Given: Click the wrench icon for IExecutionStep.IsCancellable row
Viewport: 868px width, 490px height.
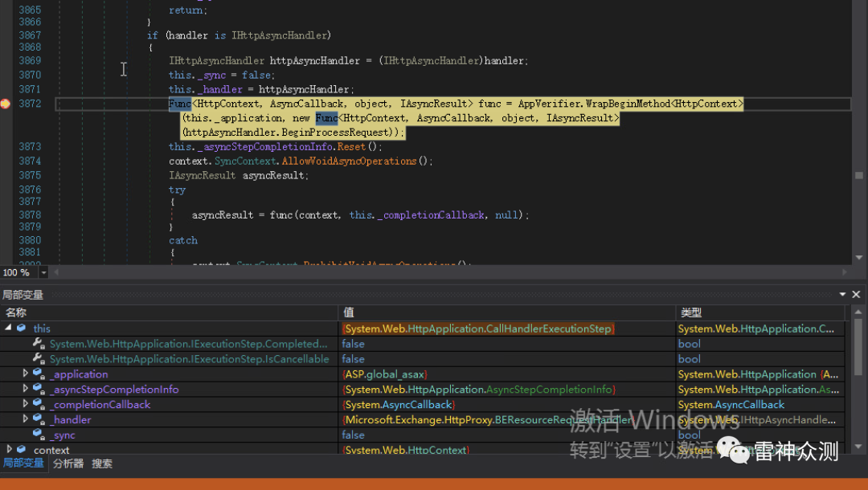Looking at the screenshot, I should tap(39, 358).
